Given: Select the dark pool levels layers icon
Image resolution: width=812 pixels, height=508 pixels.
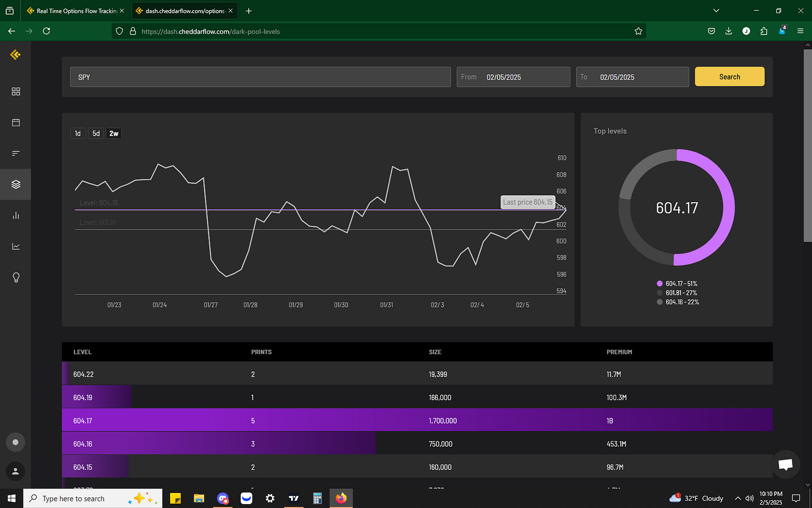Looking at the screenshot, I should coord(16,184).
